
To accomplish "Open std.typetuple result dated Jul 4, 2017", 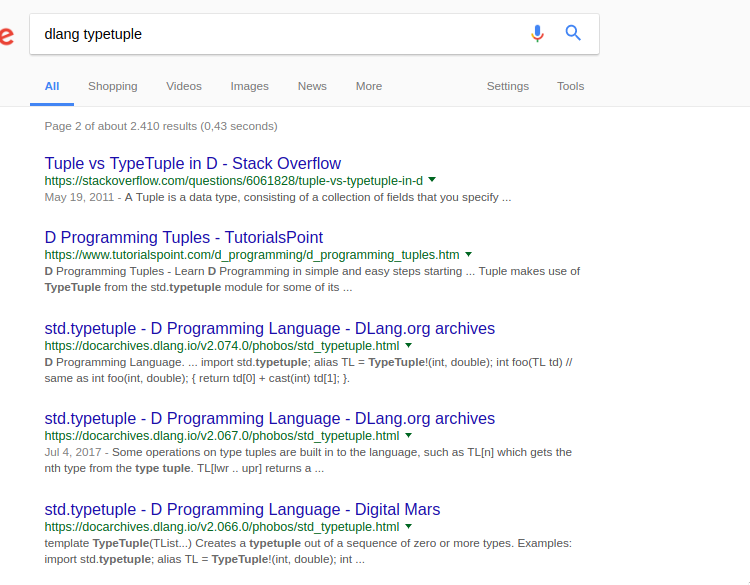I will (x=270, y=419).
